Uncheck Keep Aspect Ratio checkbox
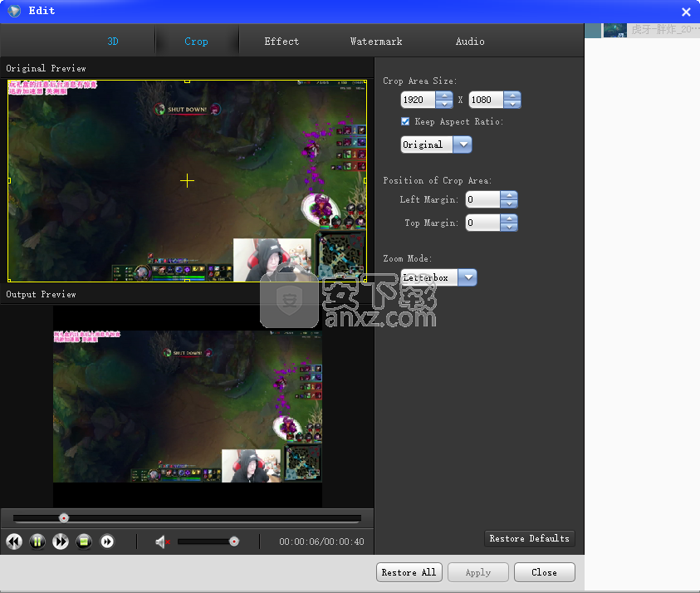This screenshot has width=700, height=593. [x=405, y=121]
